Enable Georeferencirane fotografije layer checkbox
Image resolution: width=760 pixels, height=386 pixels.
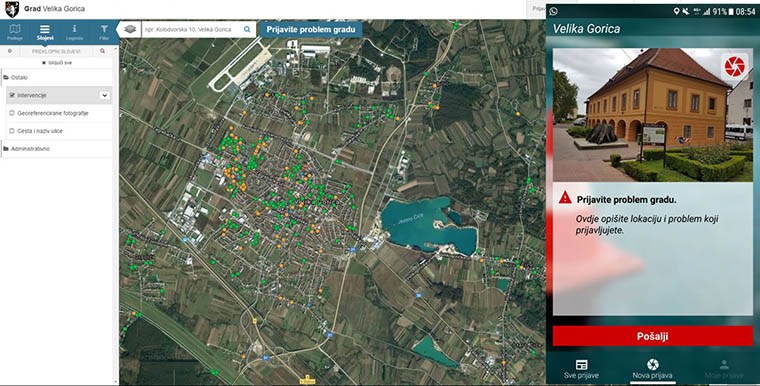[x=12, y=113]
